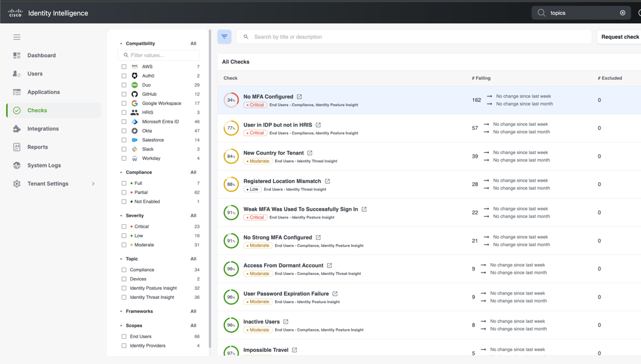Click the filter panel toggle icon

pyautogui.click(x=224, y=37)
